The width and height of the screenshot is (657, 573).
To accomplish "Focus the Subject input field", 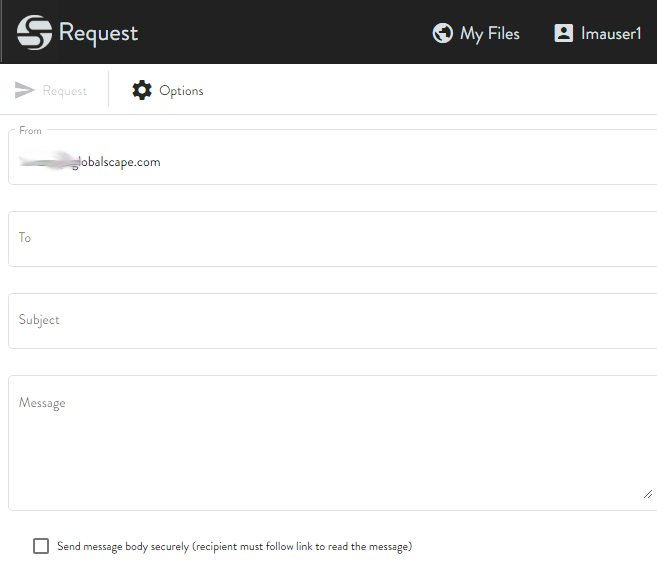I will tap(330, 320).
